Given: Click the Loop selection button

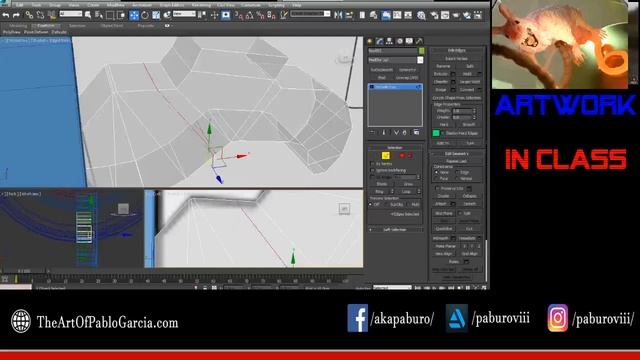Looking at the screenshot, I should pyautogui.click(x=407, y=191).
